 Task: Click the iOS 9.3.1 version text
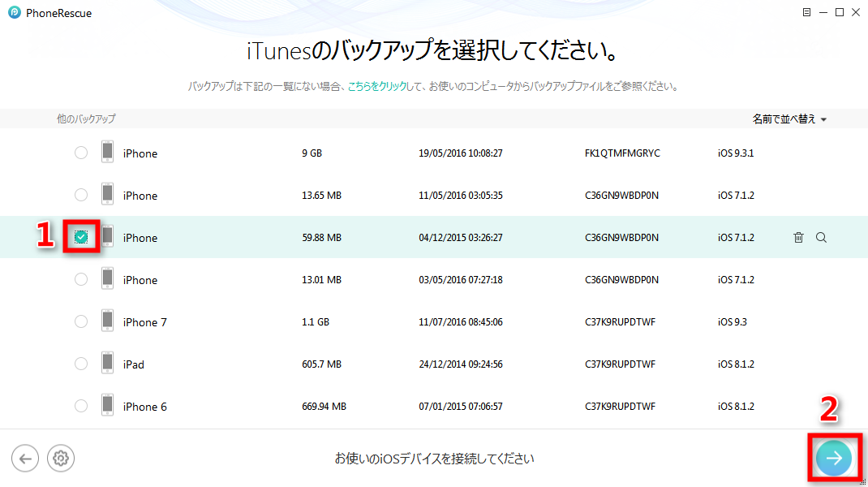pyautogui.click(x=736, y=153)
